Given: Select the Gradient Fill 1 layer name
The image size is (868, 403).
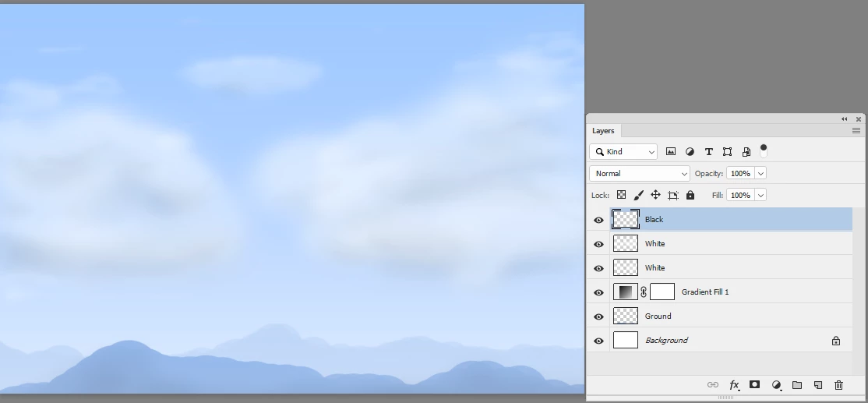Looking at the screenshot, I should click(704, 292).
